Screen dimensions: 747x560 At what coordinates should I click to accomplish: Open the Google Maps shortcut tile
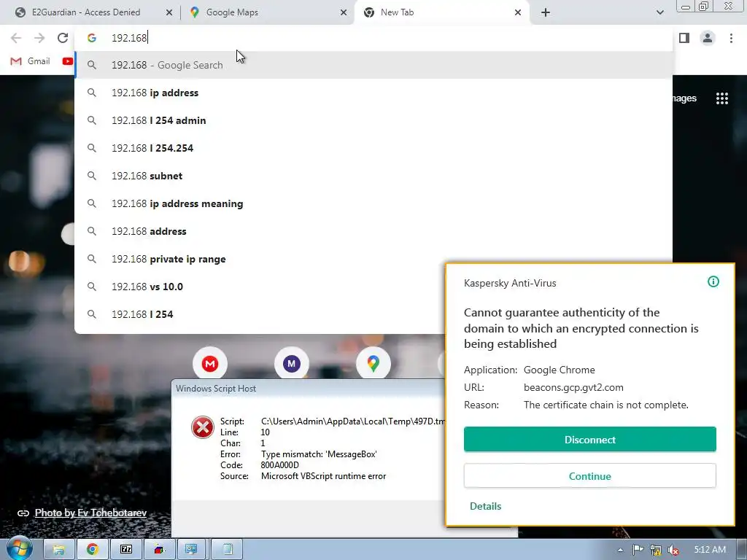pos(373,364)
